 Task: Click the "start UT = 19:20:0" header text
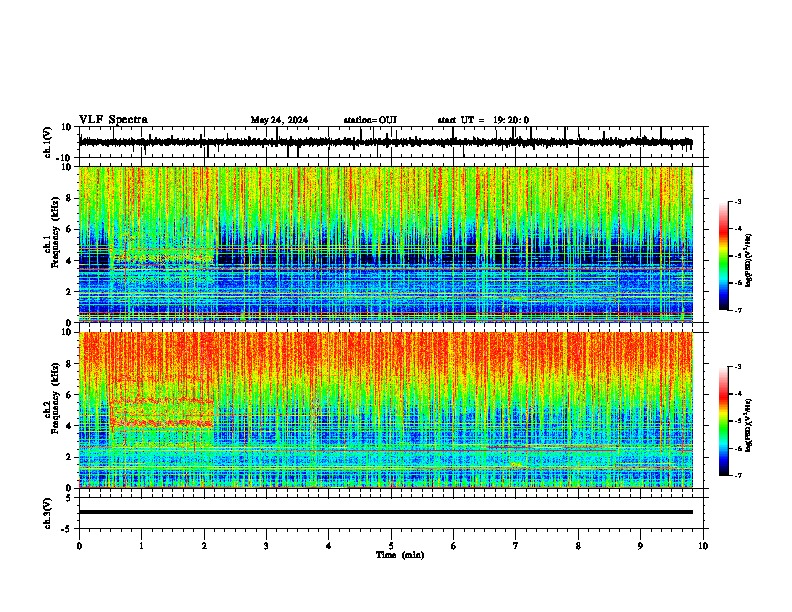(483, 120)
